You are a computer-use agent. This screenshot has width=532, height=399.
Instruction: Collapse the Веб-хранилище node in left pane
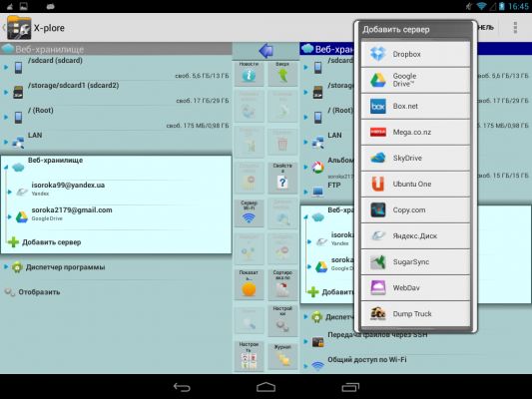[116, 167]
